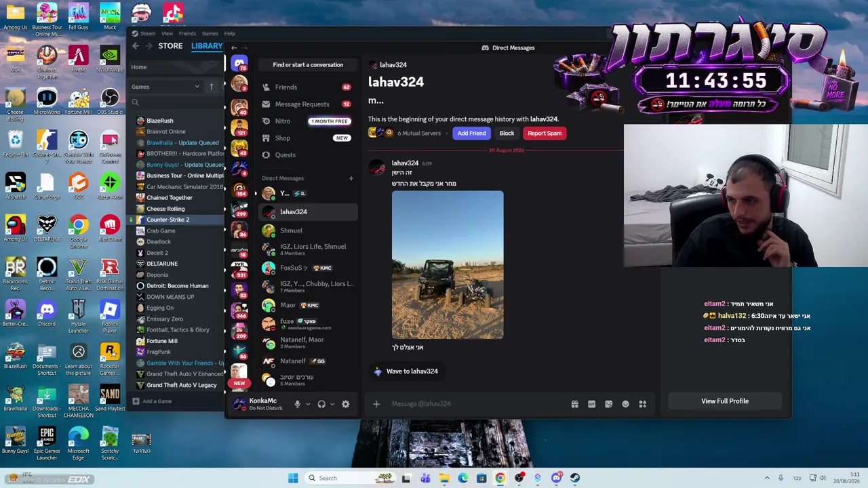The width and height of the screenshot is (868, 488).
Task: Open KonkaMc user status panel
Action: 260,404
